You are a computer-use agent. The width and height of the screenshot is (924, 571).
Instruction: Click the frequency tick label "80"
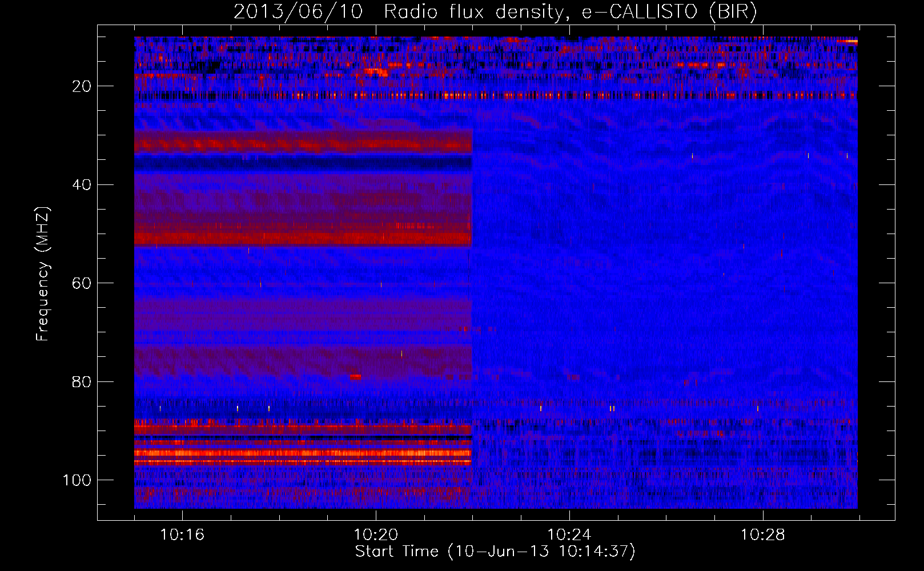point(82,382)
